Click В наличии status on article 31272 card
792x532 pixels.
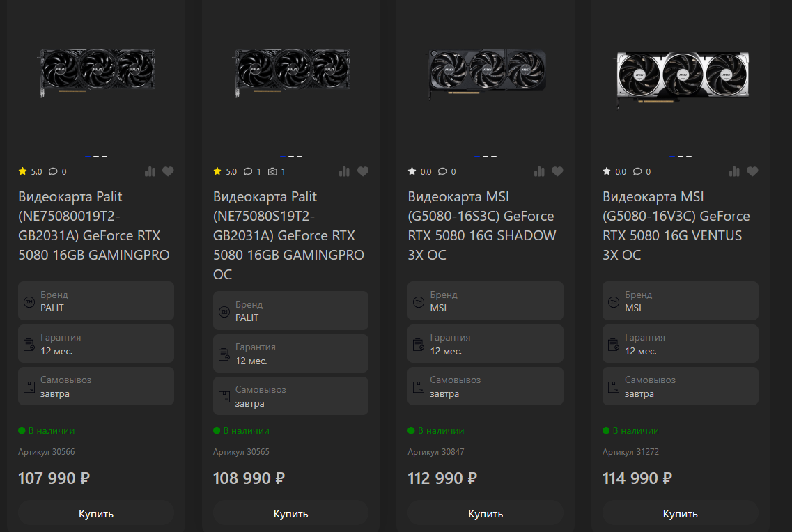(630, 430)
